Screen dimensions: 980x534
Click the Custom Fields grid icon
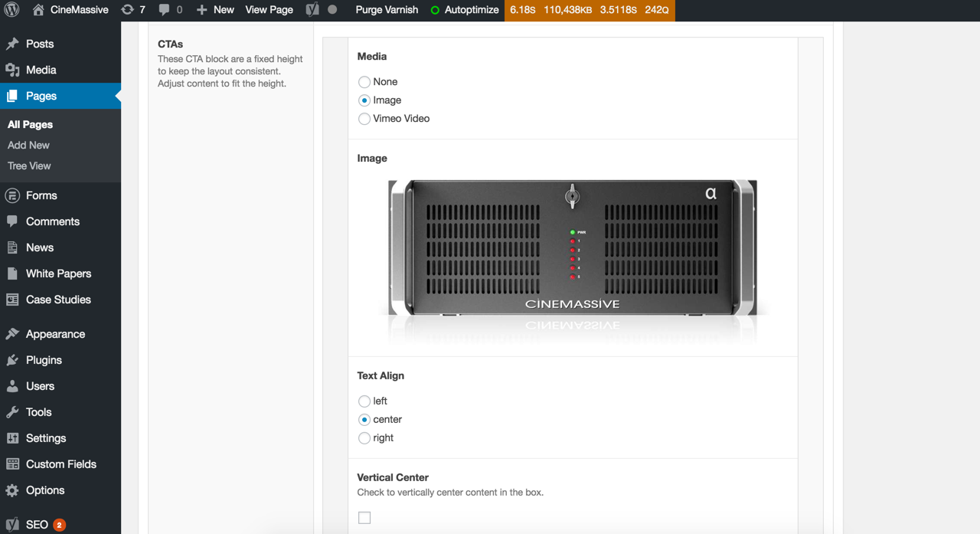(x=12, y=465)
